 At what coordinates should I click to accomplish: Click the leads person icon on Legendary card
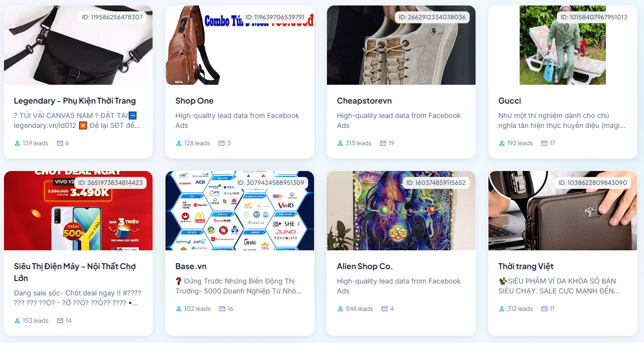[17, 143]
